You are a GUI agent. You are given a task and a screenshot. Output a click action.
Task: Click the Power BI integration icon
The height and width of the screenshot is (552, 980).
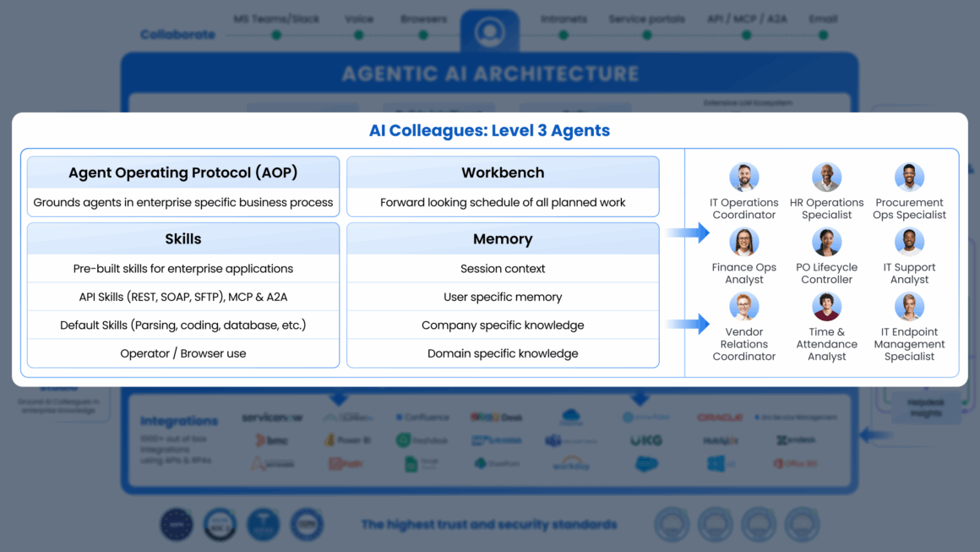coord(347,440)
